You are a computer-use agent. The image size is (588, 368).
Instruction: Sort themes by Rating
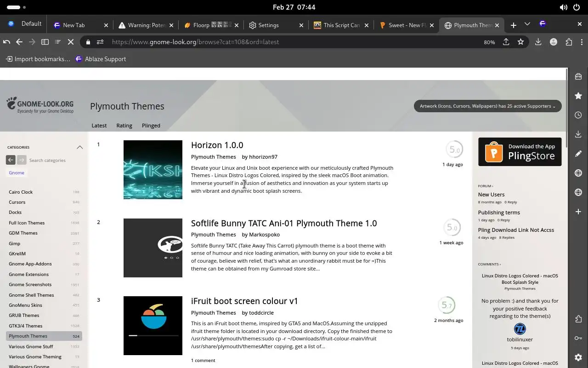[124, 125]
